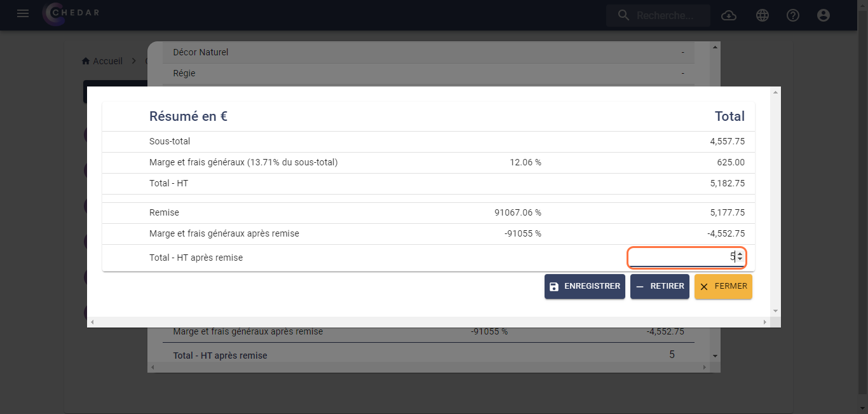Viewport: 868px width, 414px height.
Task: Click the Résumé en € heading
Action: (189, 116)
